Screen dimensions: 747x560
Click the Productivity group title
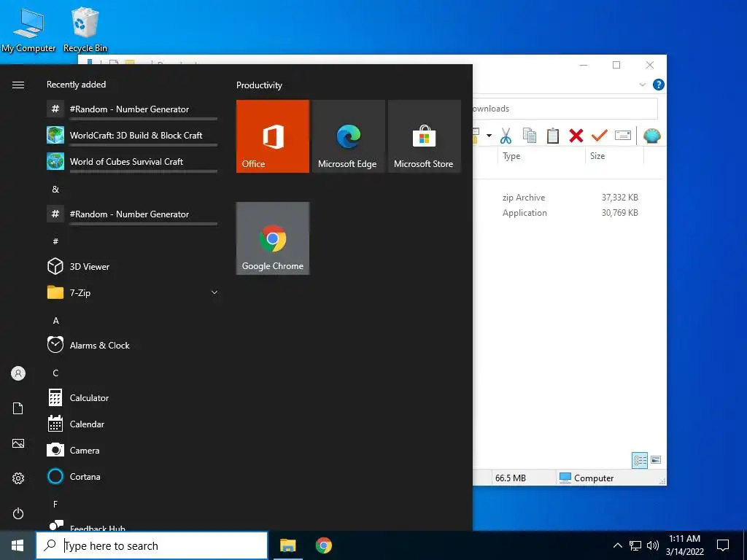(259, 85)
